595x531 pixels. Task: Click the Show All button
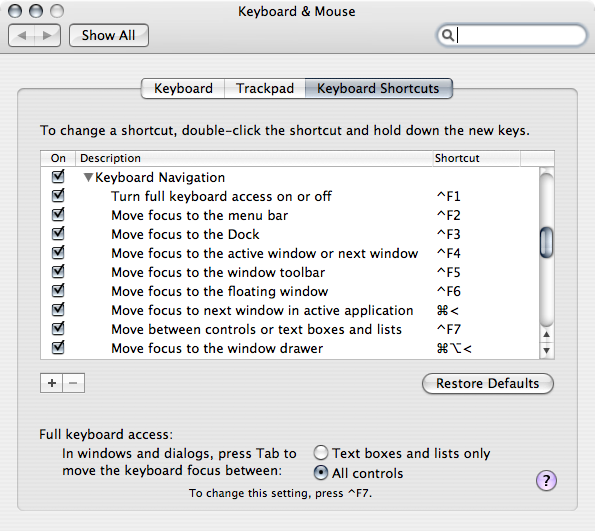(109, 36)
